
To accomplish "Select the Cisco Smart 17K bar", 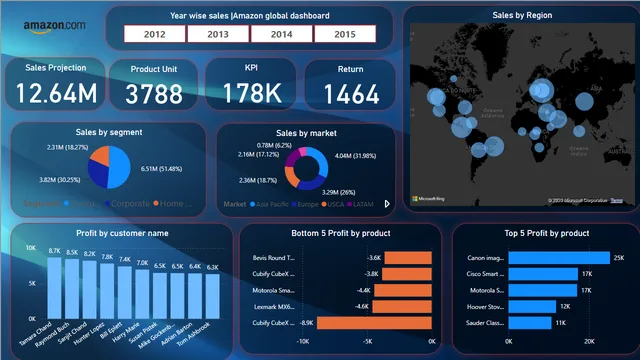I will (543, 274).
